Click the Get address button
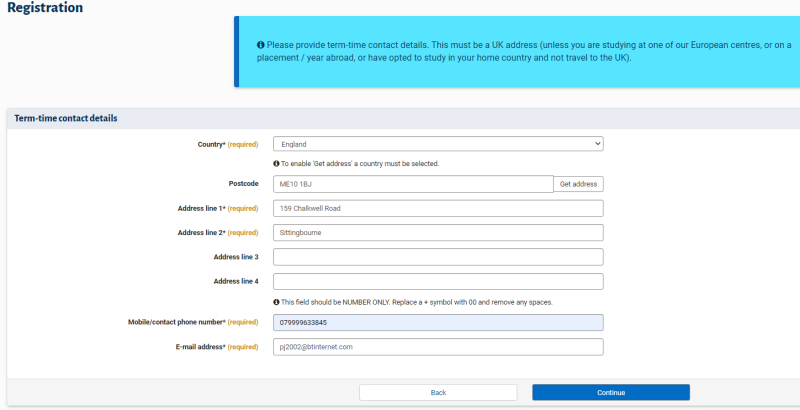The image size is (800, 410). click(578, 184)
